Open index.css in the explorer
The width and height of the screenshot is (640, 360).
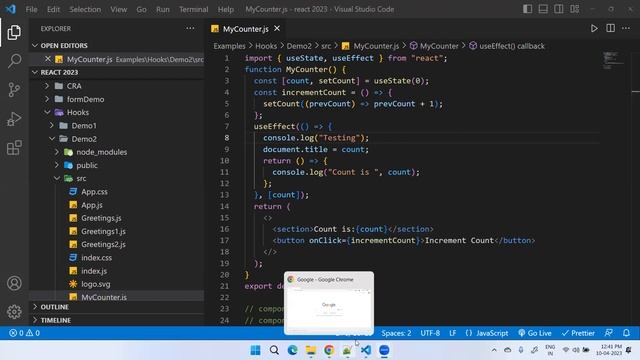[x=96, y=258]
